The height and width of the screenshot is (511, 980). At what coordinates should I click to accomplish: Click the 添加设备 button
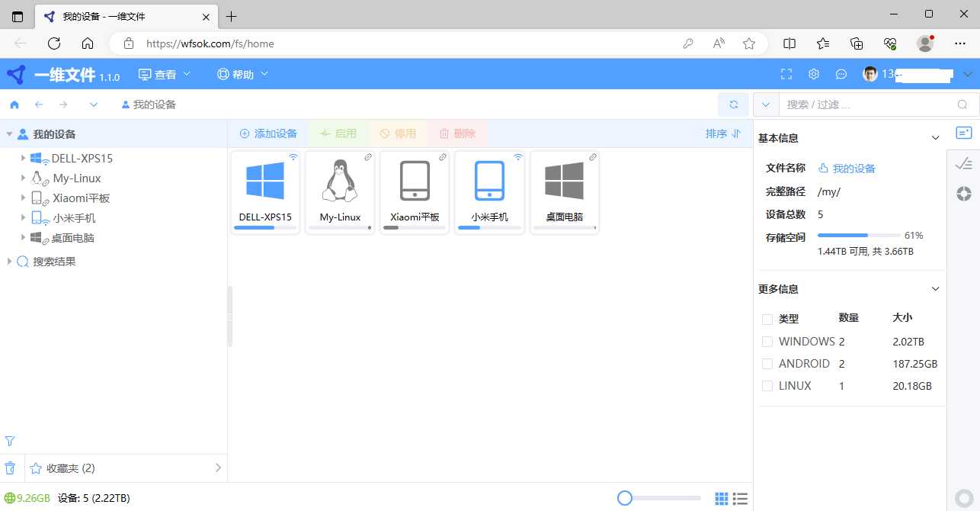pos(268,133)
